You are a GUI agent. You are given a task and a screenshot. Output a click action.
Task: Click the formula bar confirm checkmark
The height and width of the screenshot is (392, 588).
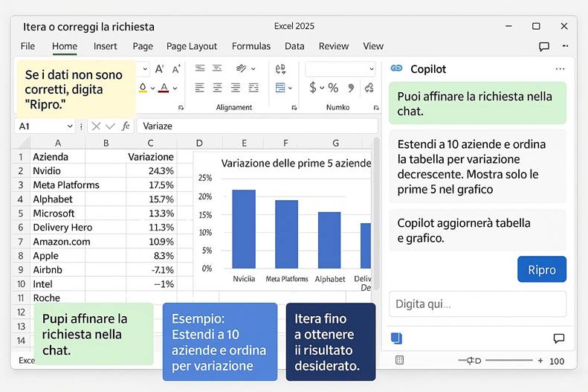[111, 126]
